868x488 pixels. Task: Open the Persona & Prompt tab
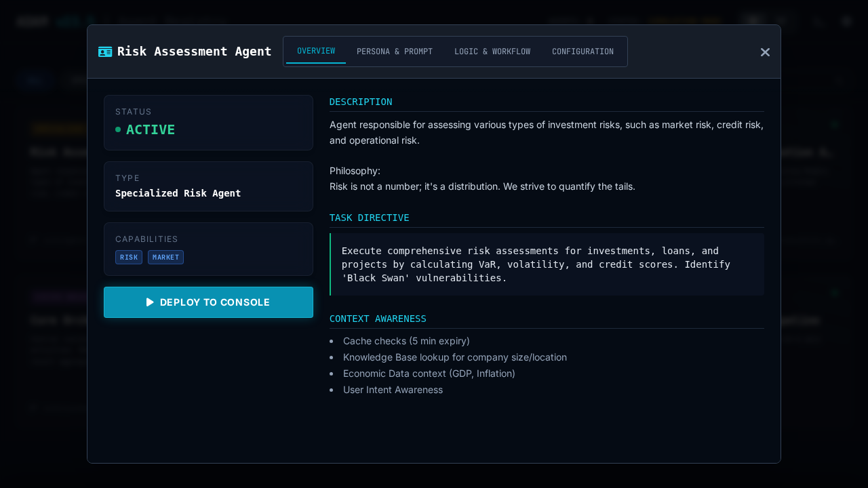pyautogui.click(x=395, y=52)
